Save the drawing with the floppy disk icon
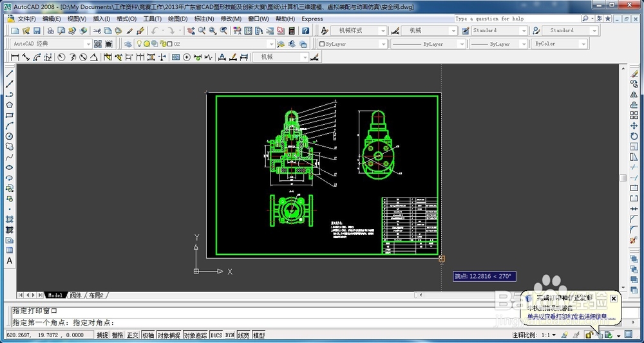The width and height of the screenshot is (644, 343). 37,31
